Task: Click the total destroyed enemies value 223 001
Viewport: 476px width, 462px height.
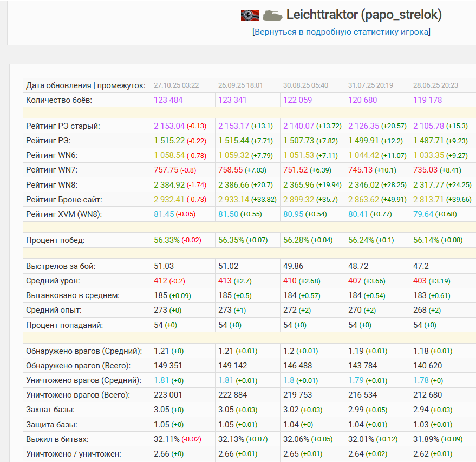Action: coord(168,395)
